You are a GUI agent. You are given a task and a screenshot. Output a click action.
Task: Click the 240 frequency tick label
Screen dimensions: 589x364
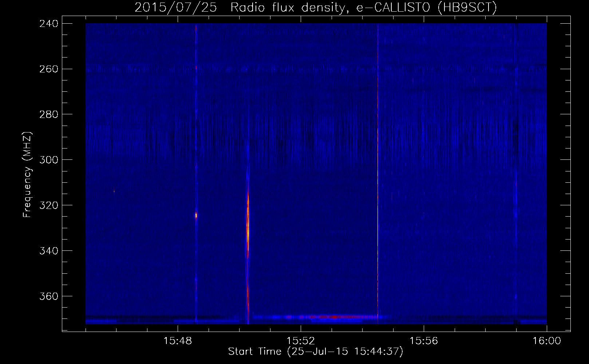48,24
